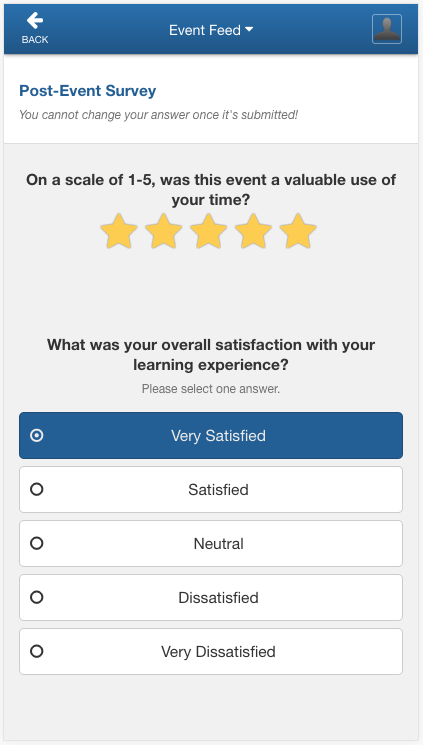423x745 pixels.
Task: Choose the third star rating
Action: coord(208,231)
